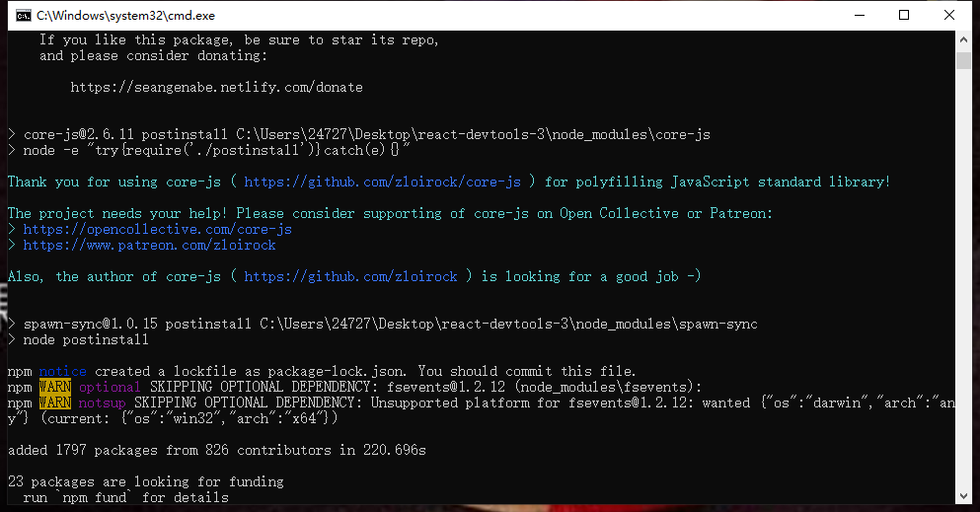Click the 'added 1797 packages' line

(217, 450)
